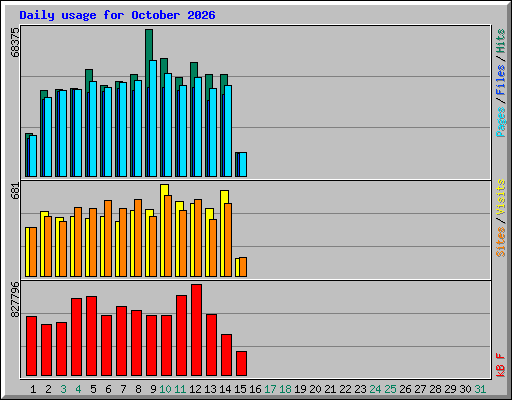Click the orange "Sites" legend label
Screen dimensions: 512x400
pos(501,242)
